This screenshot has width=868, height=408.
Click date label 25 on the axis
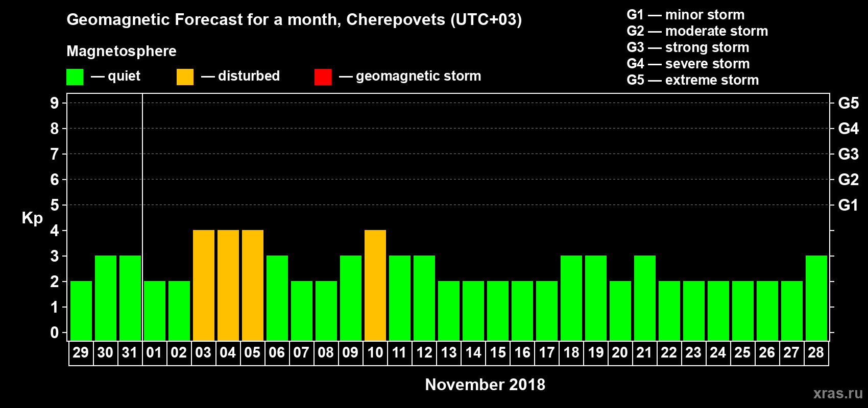(x=742, y=352)
